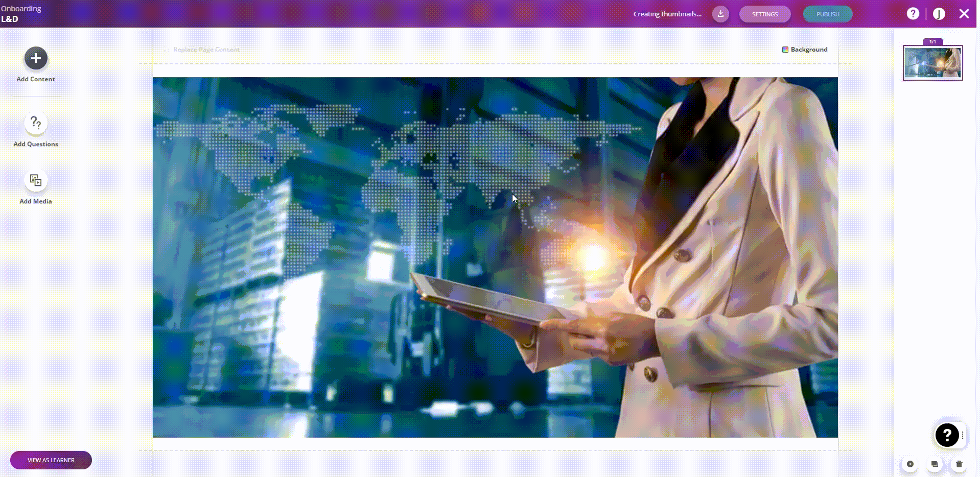Click the Onboarding L&D course title
Image resolution: width=980 pixels, height=477 pixels.
pos(20,14)
